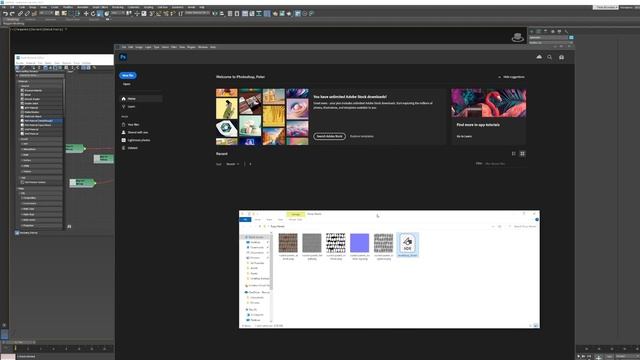Open the File menu in Photoshop
640x360 pixels.
124,47
